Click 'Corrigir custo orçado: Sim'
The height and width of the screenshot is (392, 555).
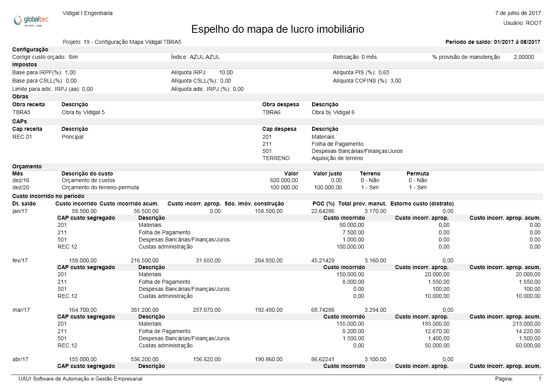[45, 57]
